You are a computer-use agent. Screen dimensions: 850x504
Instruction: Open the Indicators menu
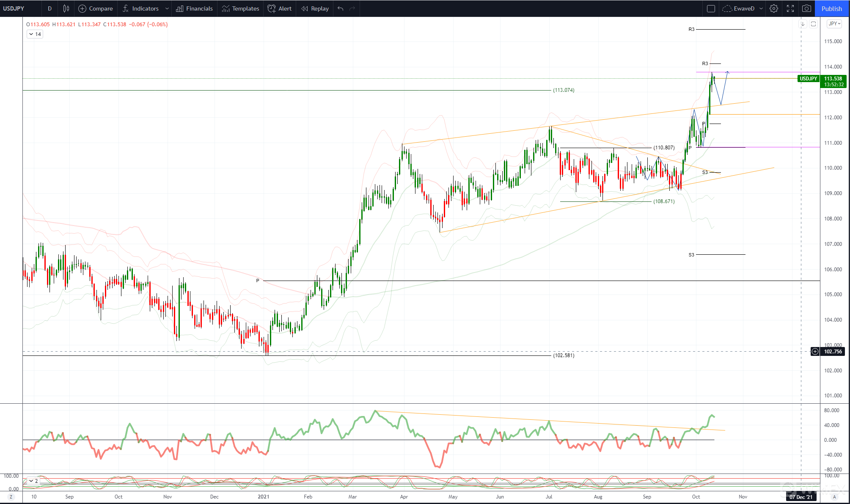140,8
